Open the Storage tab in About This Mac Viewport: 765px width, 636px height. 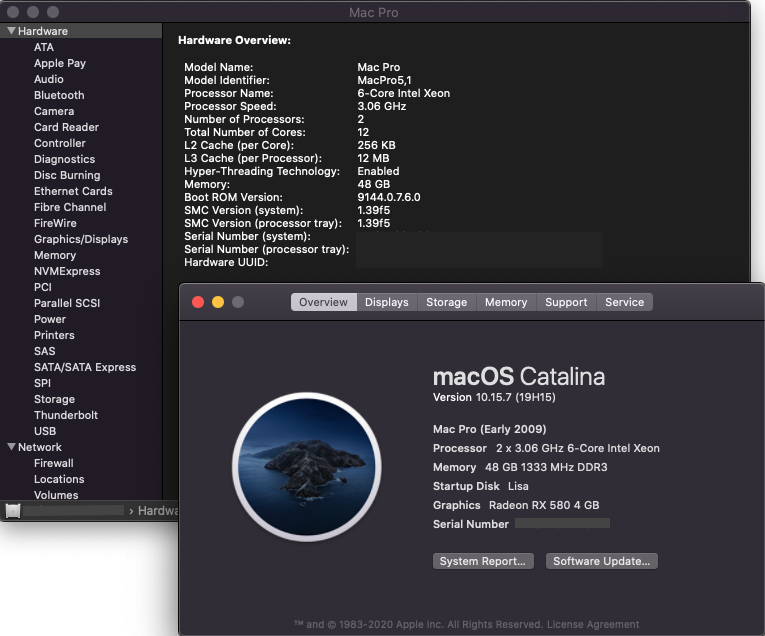(x=447, y=302)
